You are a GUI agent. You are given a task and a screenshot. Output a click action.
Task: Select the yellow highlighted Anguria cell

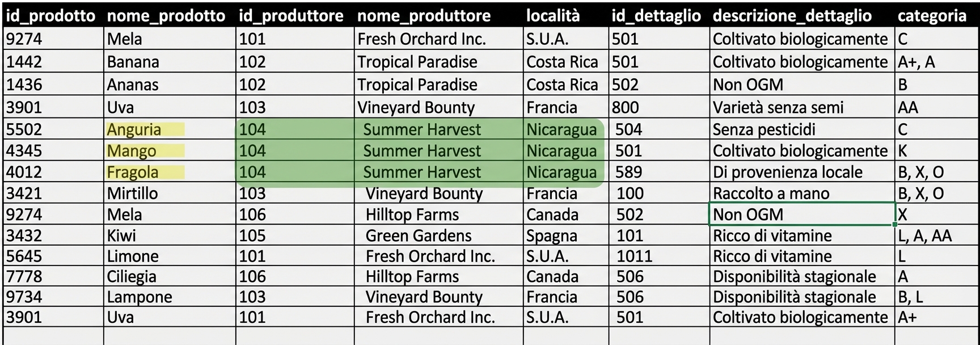point(134,129)
